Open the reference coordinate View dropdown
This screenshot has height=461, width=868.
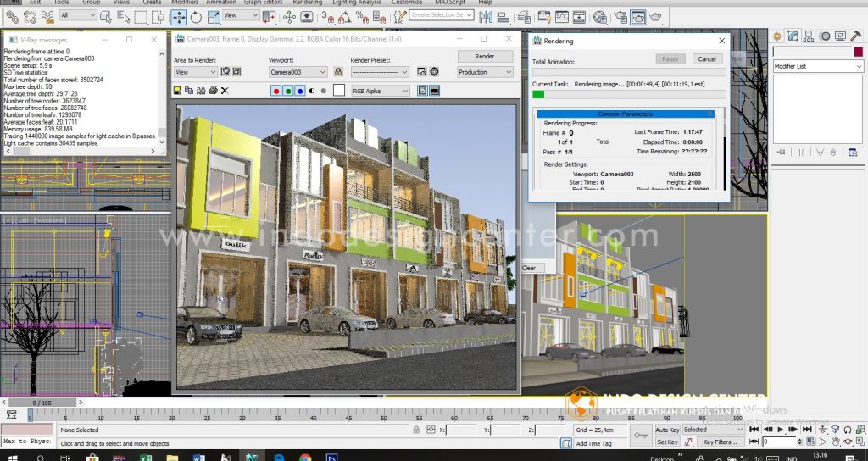click(241, 15)
